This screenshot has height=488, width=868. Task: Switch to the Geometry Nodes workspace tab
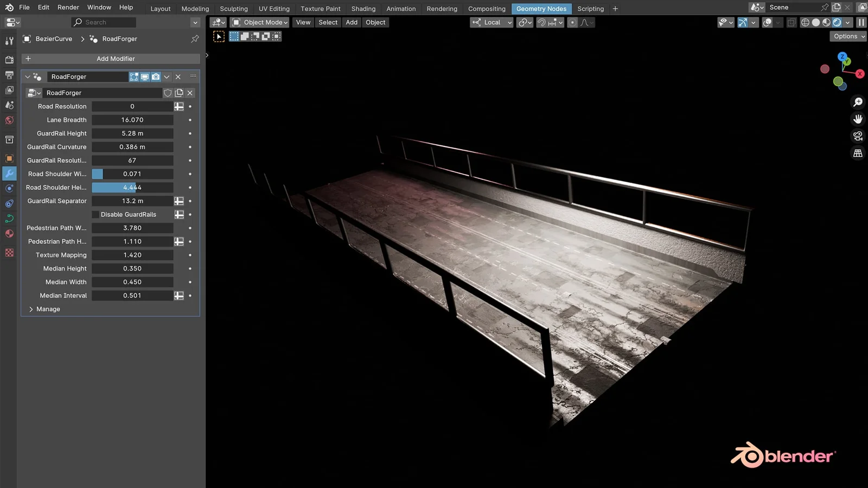click(541, 9)
